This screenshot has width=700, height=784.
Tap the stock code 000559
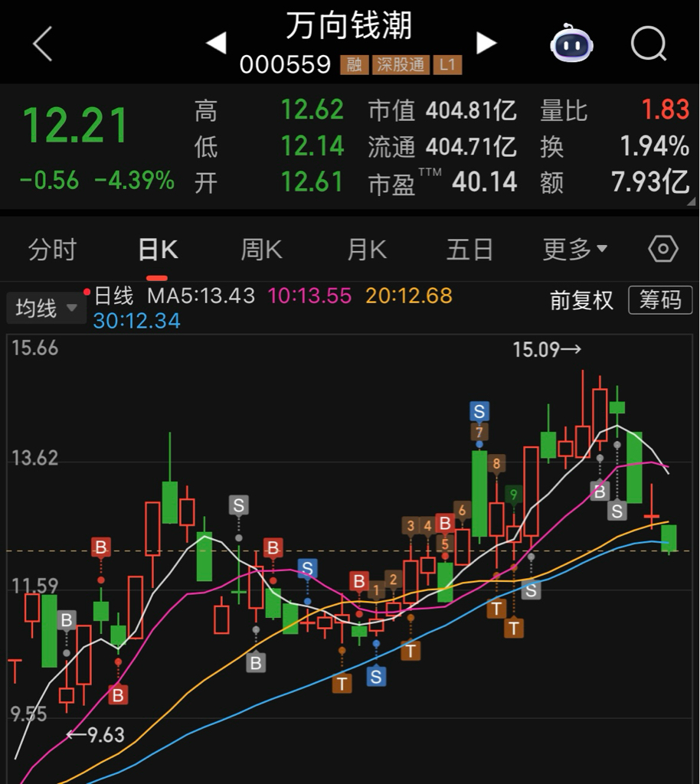point(285,64)
